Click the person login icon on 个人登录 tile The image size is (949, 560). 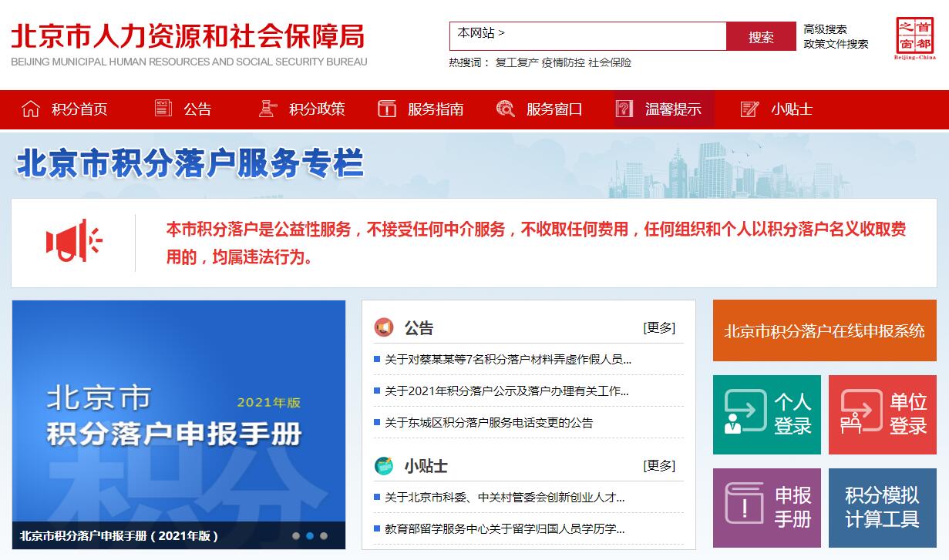[745, 413]
